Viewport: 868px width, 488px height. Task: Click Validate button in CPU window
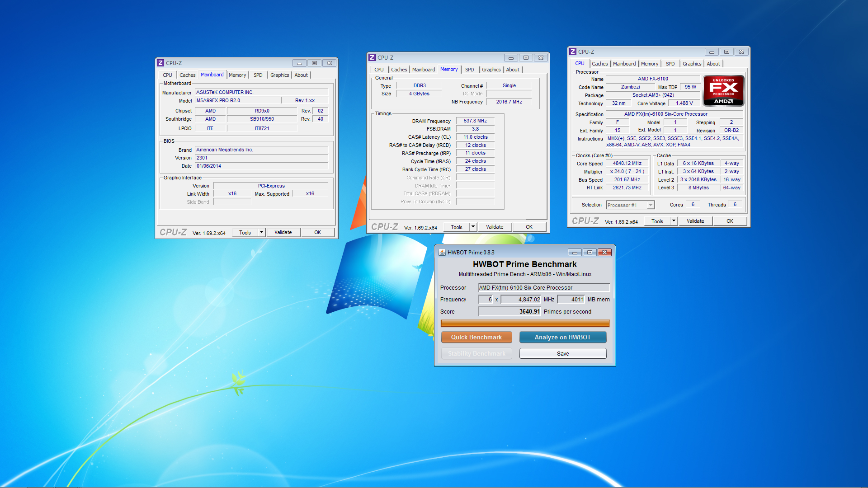coord(695,221)
